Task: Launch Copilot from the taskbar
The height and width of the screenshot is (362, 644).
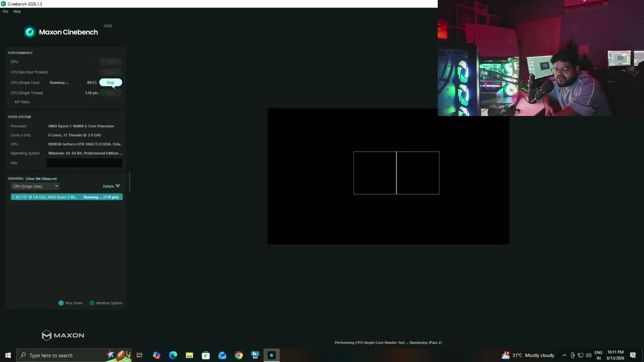Action: coord(156,355)
